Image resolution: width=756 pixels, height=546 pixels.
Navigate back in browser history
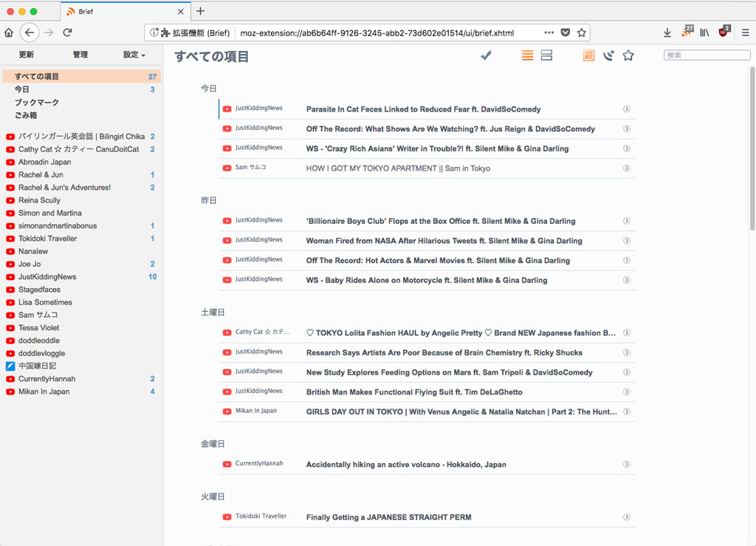30,33
